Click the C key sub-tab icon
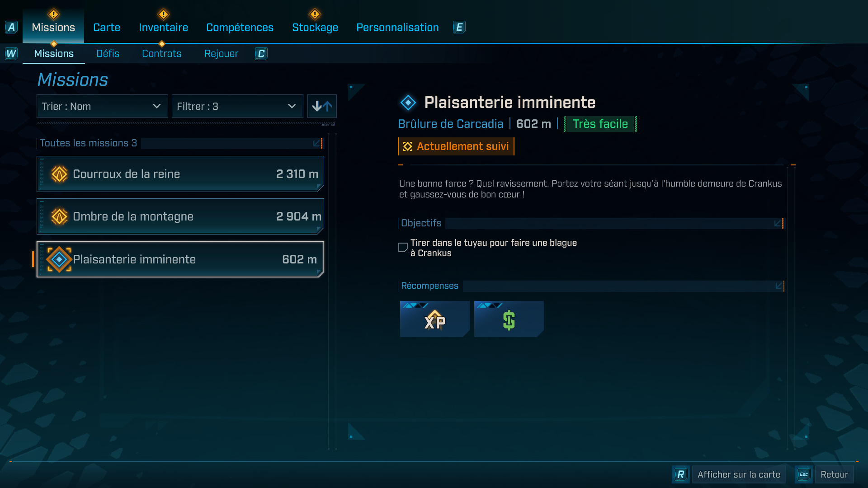868x488 pixels. pos(261,54)
